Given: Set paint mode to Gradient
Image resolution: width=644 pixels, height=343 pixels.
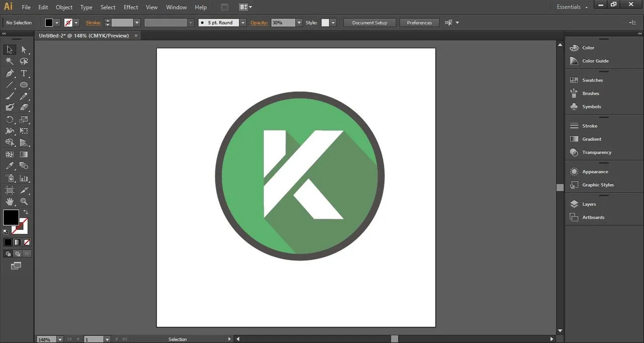Looking at the screenshot, I should click(x=17, y=242).
